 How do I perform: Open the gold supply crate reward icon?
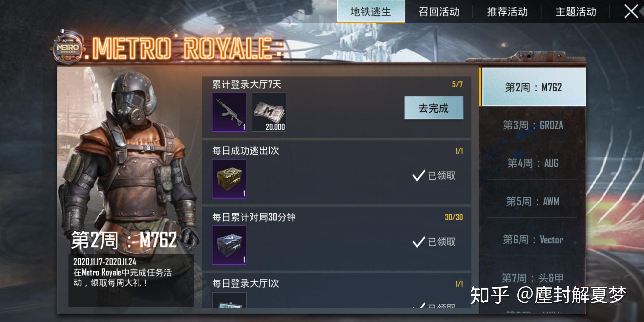point(229,179)
